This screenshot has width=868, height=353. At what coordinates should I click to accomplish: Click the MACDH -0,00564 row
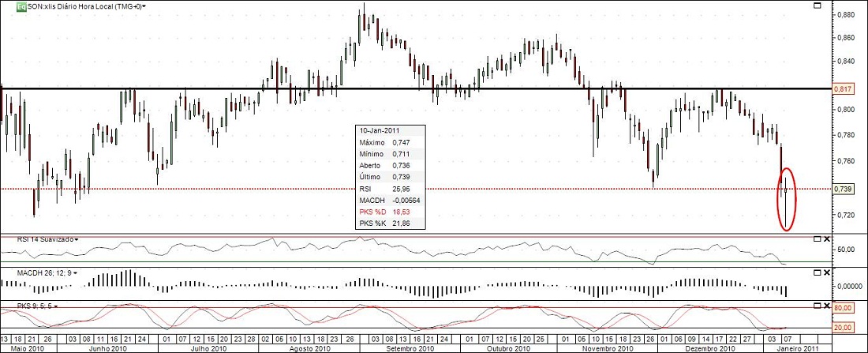point(391,200)
